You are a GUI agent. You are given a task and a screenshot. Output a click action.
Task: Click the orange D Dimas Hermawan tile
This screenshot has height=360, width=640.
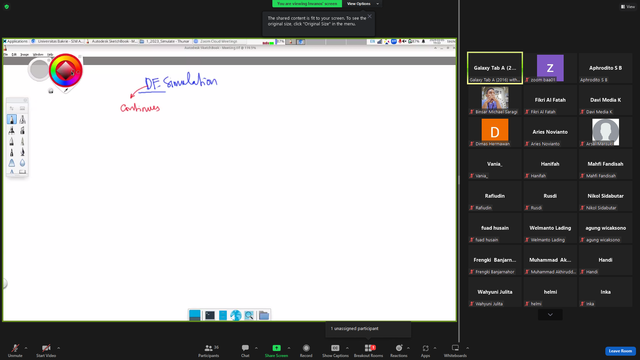tap(495, 132)
